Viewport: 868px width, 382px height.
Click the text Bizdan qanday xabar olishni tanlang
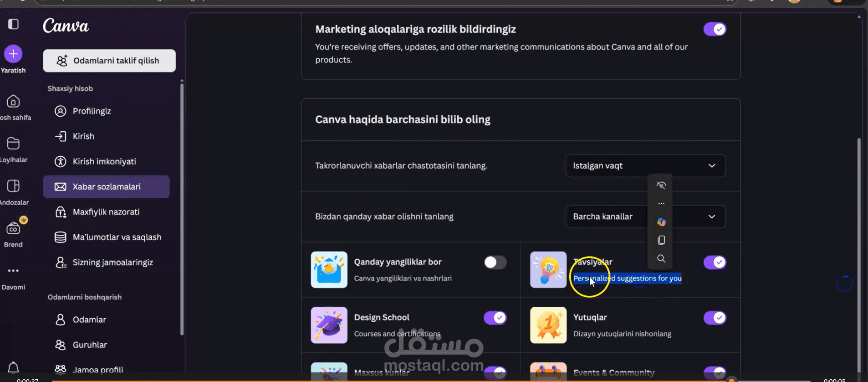[384, 217]
